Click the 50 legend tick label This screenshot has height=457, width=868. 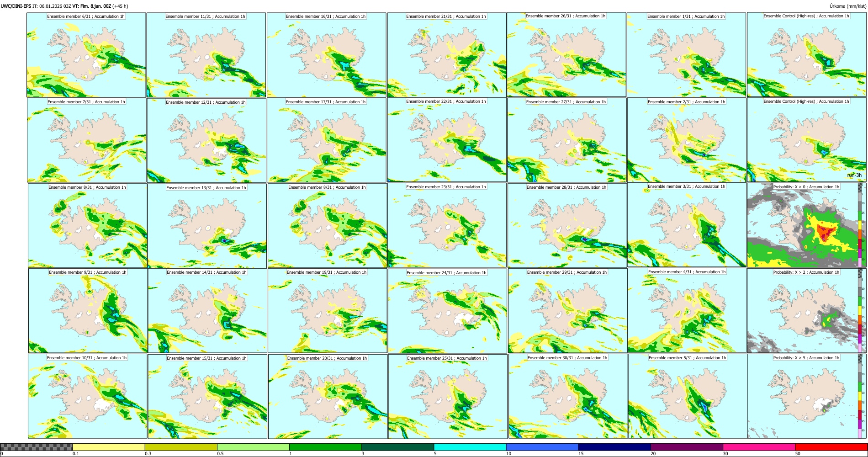pos(798,454)
